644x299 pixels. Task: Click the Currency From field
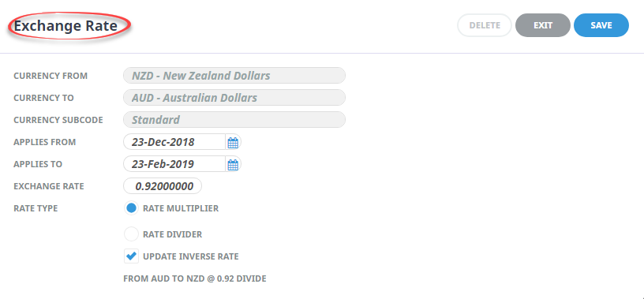(x=234, y=76)
